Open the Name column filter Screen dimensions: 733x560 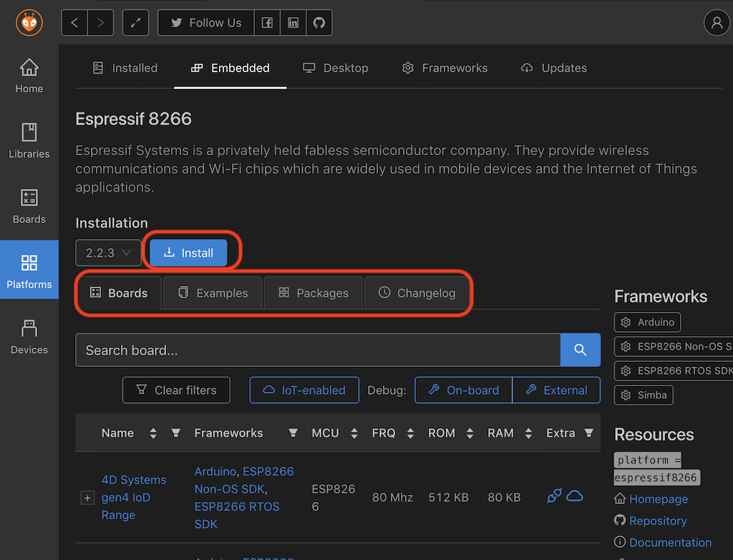coord(176,433)
